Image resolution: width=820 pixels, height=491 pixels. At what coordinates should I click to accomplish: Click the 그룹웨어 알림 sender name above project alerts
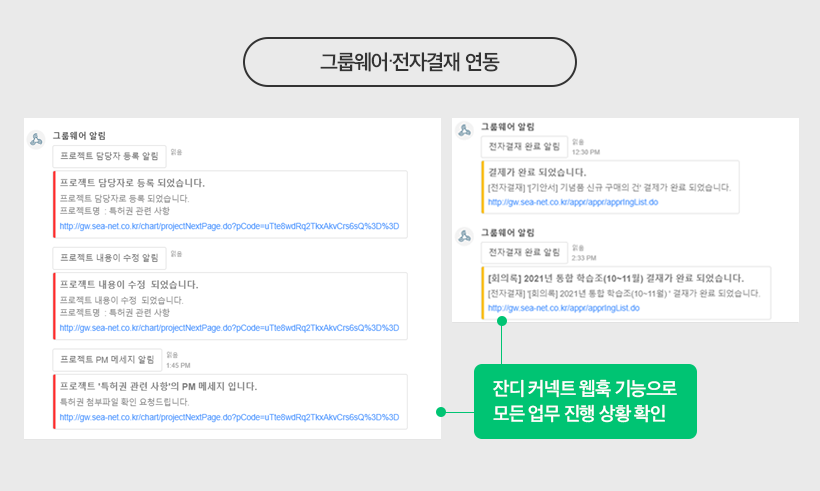[79, 135]
